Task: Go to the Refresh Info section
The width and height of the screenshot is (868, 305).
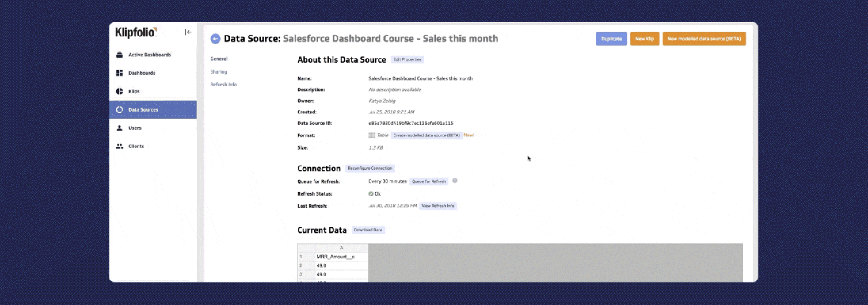Action: 223,84
